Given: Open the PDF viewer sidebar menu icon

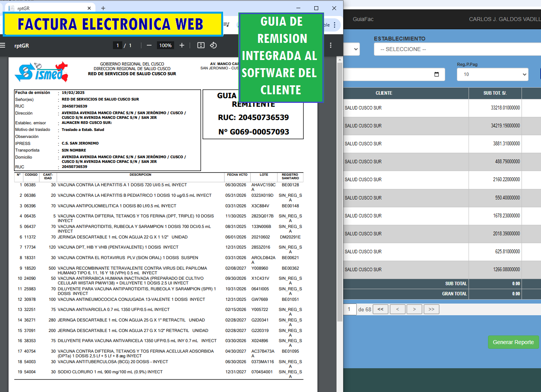Looking at the screenshot, I should (x=3, y=46).
